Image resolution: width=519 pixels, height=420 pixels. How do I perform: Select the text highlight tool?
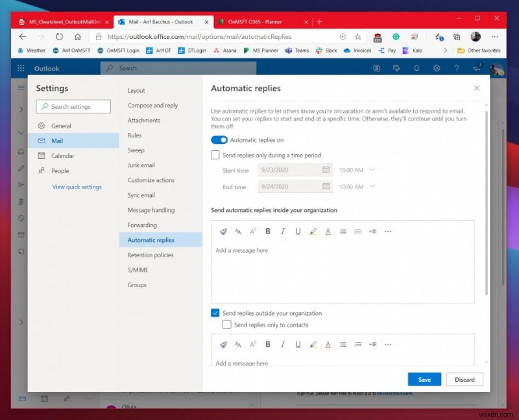pos(313,231)
